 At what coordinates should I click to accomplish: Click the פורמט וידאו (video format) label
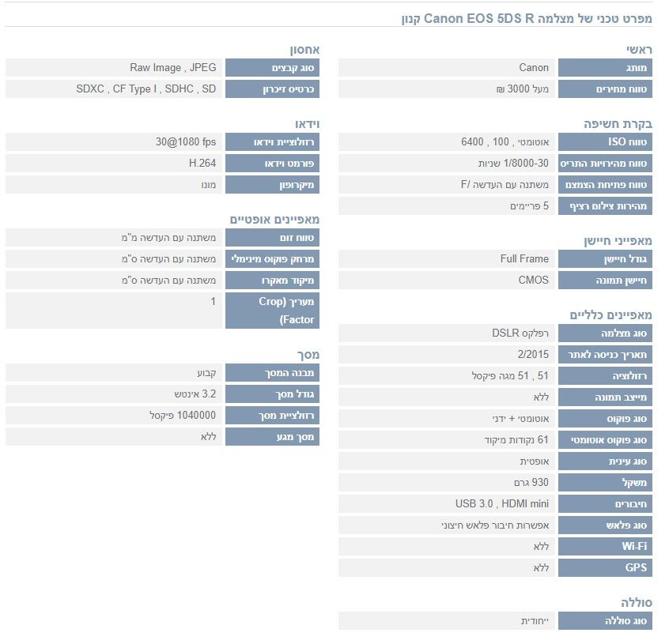(x=272, y=164)
